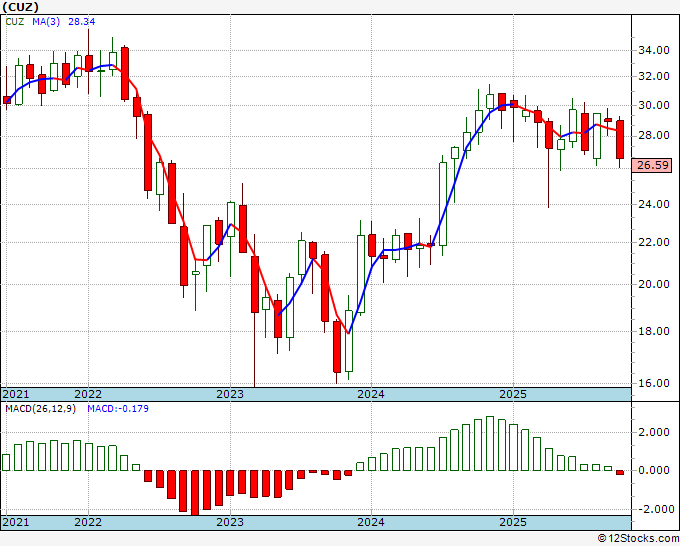The height and width of the screenshot is (546, 680).
Task: Click the MACD:-0.179 value readout
Action: pyautogui.click(x=118, y=409)
